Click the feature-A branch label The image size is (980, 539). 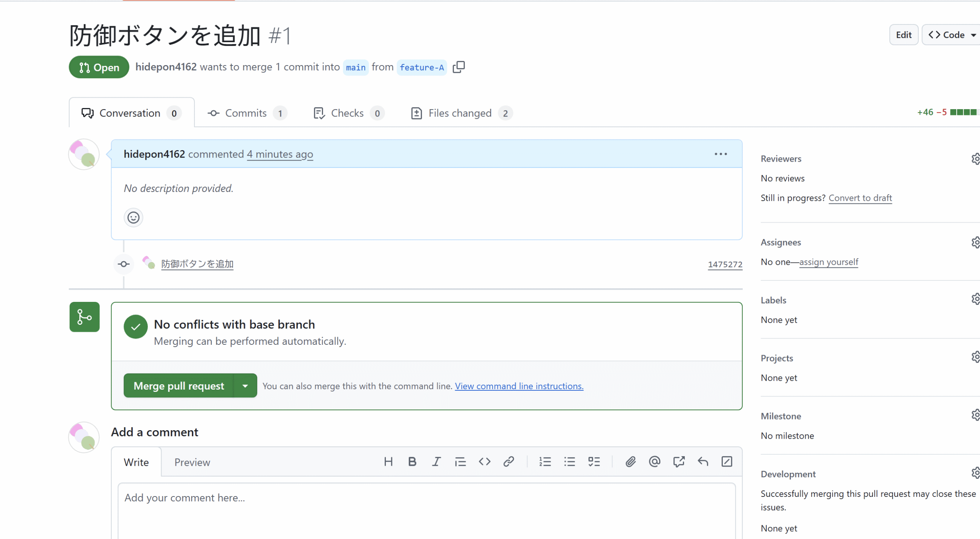pos(422,67)
